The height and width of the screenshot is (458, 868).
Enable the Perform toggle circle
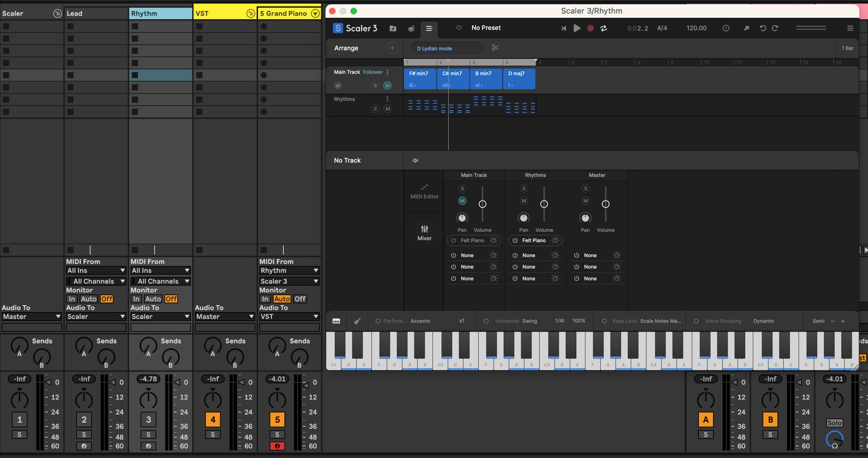378,321
